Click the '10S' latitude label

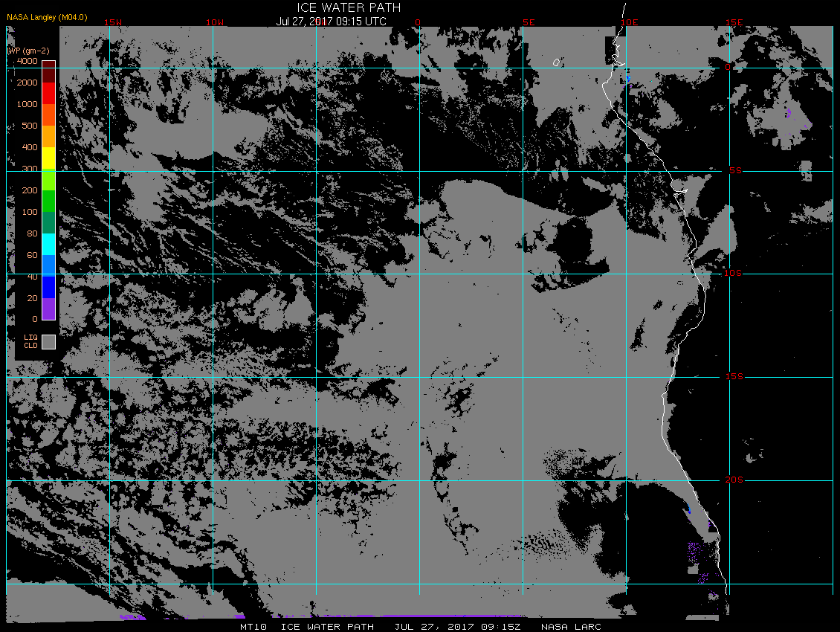pos(733,274)
